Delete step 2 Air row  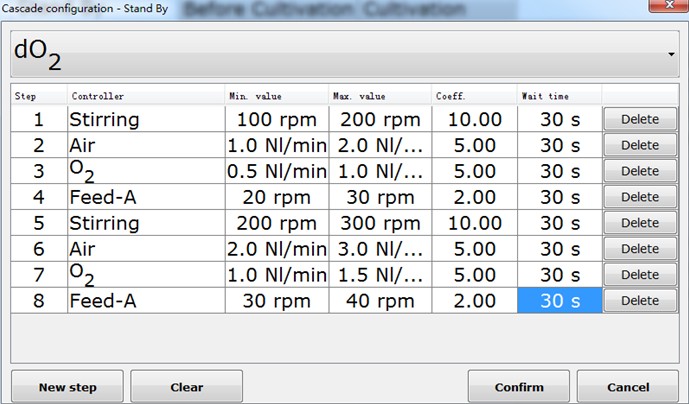640,145
